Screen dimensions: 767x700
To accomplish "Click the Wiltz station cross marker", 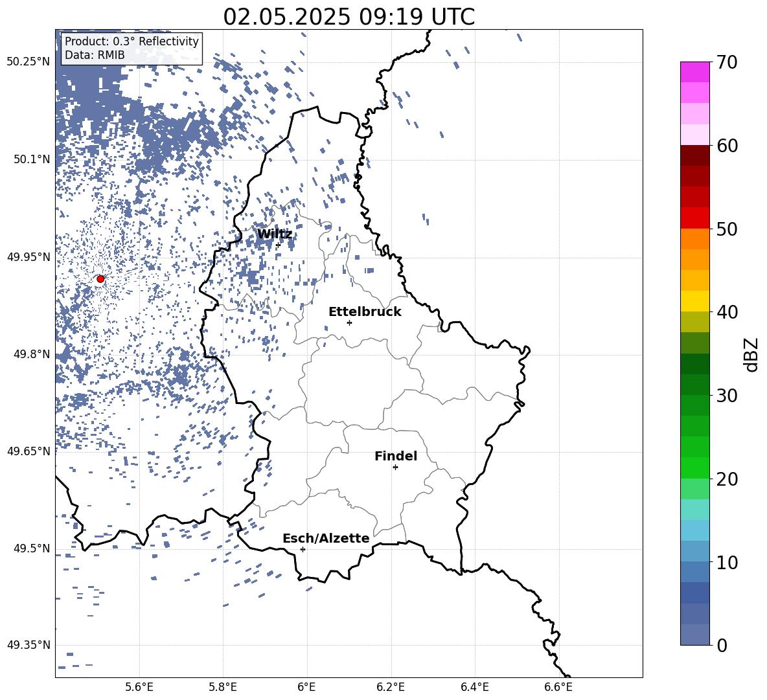I will (278, 245).
